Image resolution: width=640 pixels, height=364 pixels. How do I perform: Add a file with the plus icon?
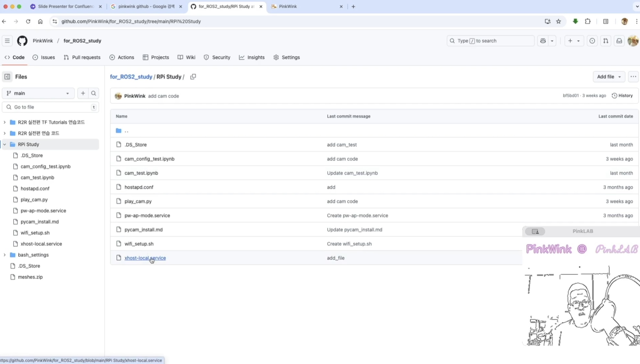[83, 93]
